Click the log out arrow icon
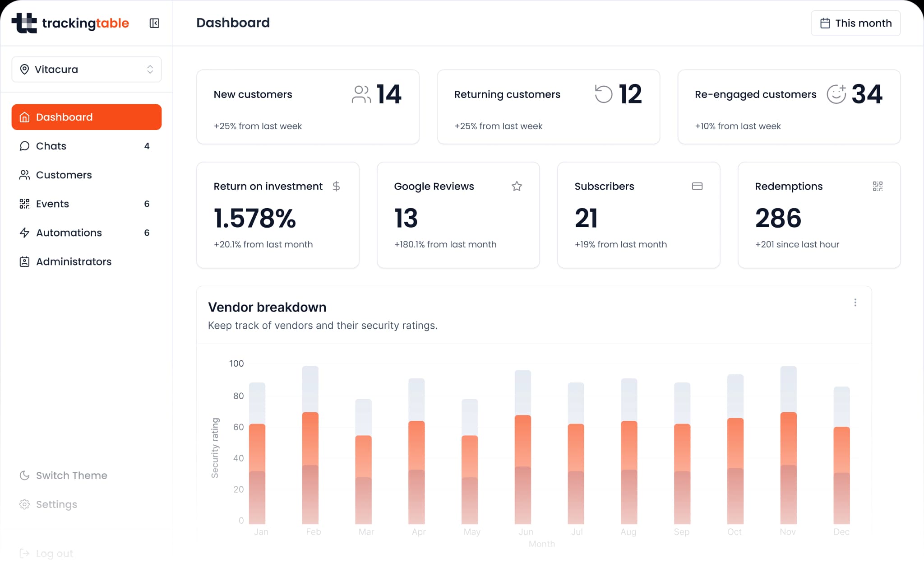This screenshot has width=924, height=578. point(25,554)
